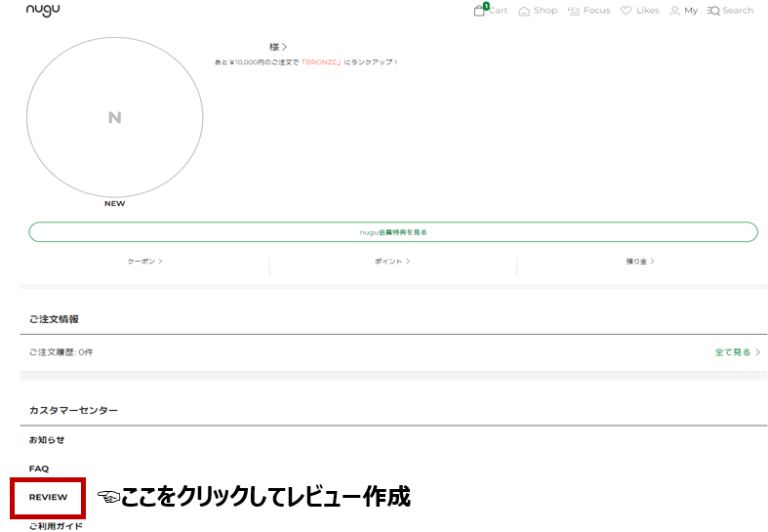This screenshot has width=768, height=532.
Task: Go to nugu home logo
Action: pos(43,10)
